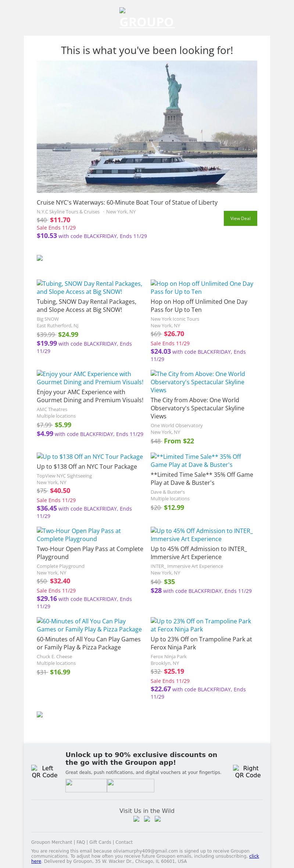
Task: Click the FAQ footer link
Action: 81,842
